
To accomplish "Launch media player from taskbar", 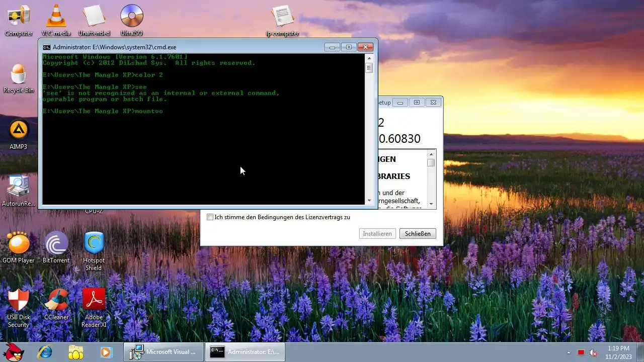I will [106, 352].
